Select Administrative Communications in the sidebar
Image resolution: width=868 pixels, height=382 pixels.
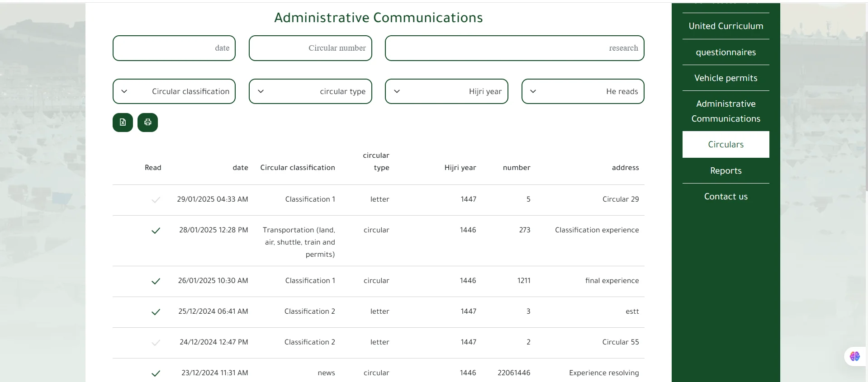(x=726, y=111)
